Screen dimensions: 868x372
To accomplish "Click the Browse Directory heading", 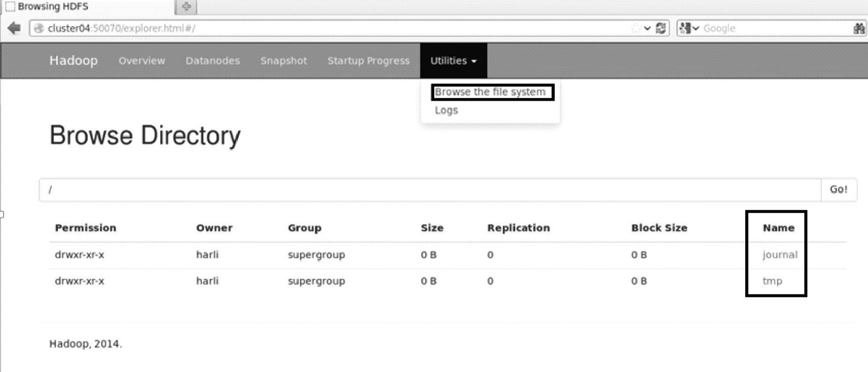I will click(x=145, y=136).
